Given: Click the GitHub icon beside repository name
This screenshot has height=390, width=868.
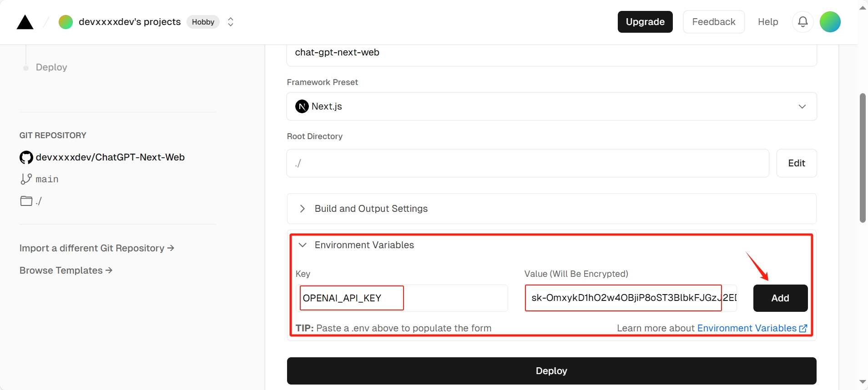Looking at the screenshot, I should click(x=26, y=157).
